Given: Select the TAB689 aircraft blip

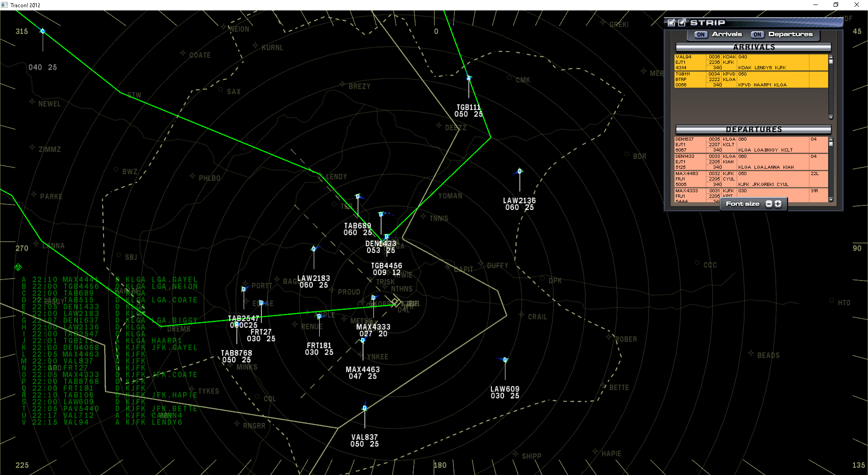Looking at the screenshot, I should [x=358, y=196].
